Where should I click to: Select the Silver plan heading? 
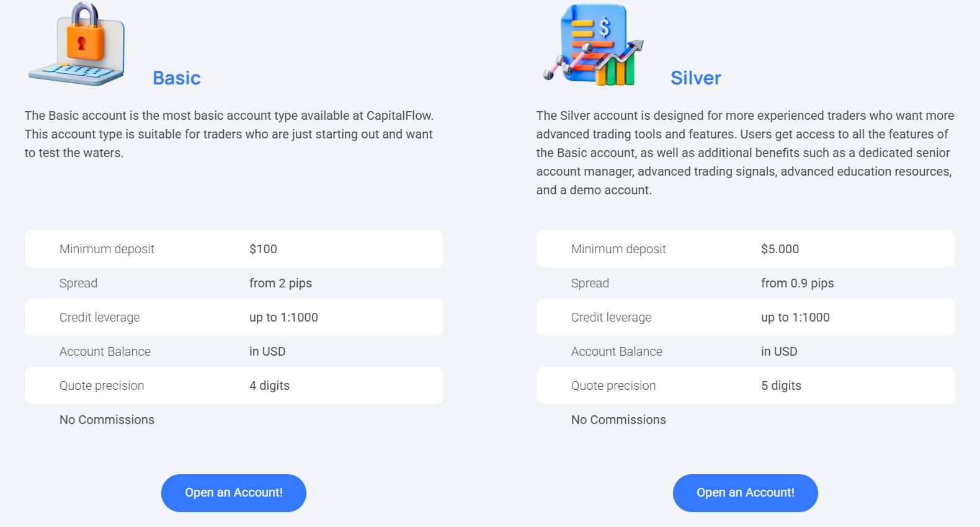[x=695, y=78]
